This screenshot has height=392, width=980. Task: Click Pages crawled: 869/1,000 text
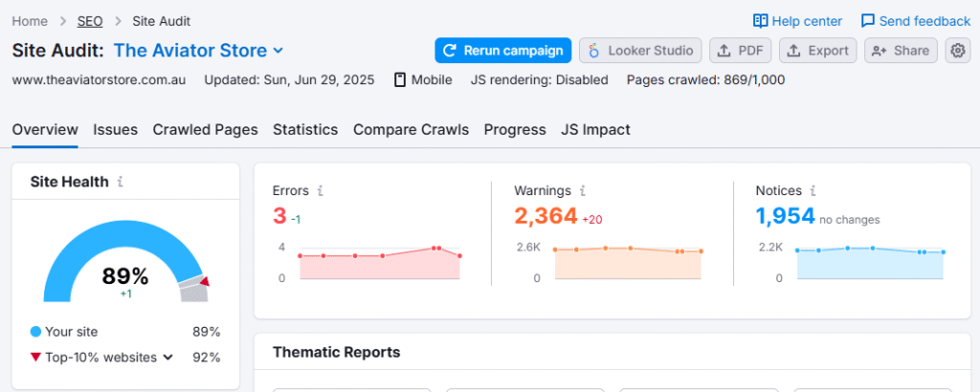pyautogui.click(x=705, y=80)
